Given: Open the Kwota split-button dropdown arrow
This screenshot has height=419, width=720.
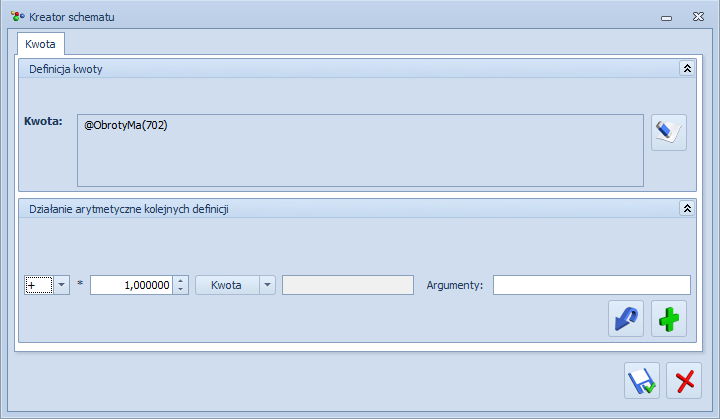Looking at the screenshot, I should [267, 285].
